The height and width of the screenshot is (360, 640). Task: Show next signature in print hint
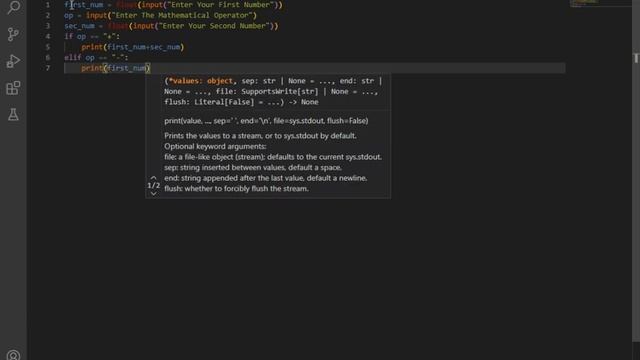[153, 193]
